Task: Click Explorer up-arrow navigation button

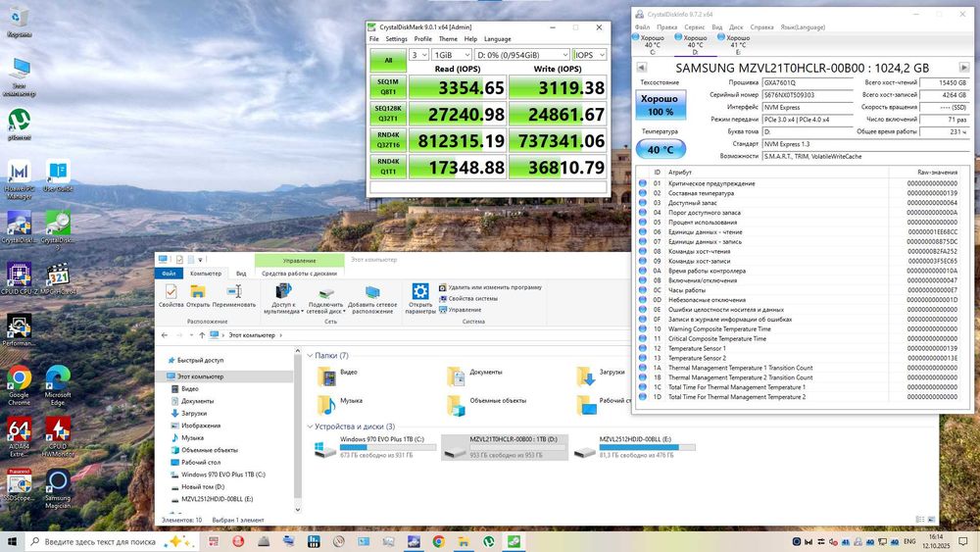Action: 202,335
